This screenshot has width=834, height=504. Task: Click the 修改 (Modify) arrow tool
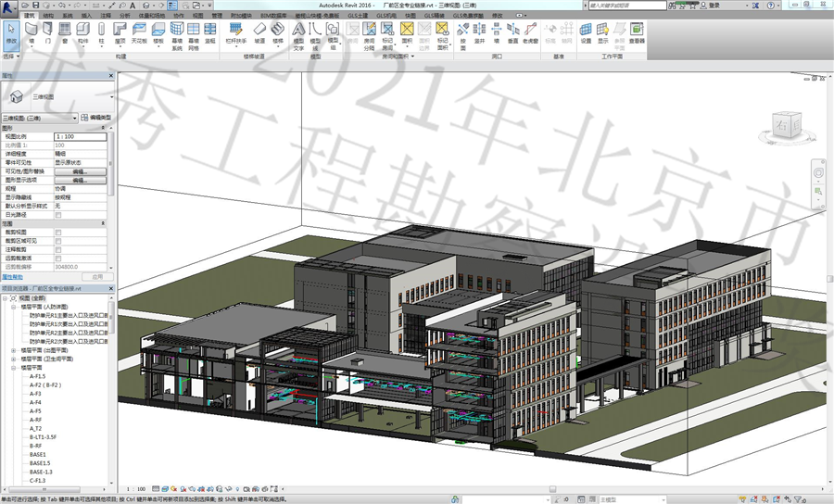11,33
